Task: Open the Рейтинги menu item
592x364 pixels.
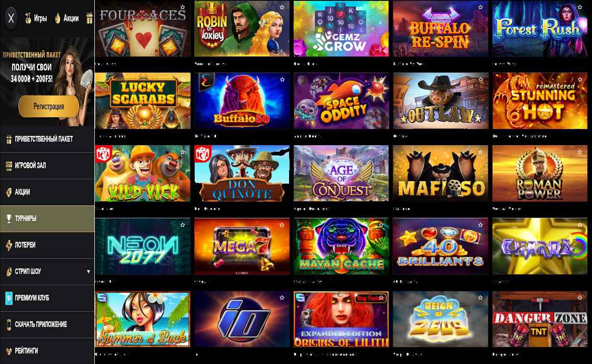Action: point(47,351)
